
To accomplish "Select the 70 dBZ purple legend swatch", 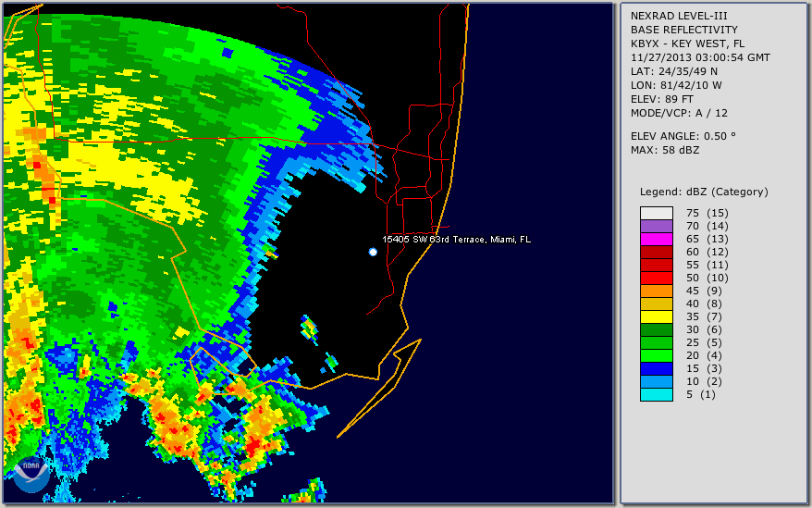I will (x=656, y=226).
